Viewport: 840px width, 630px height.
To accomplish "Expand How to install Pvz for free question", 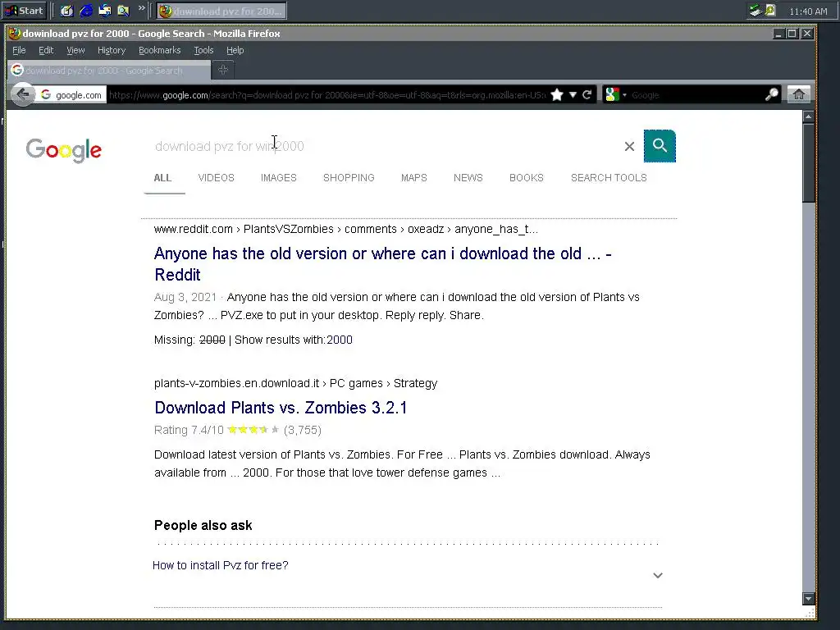I will [x=658, y=575].
